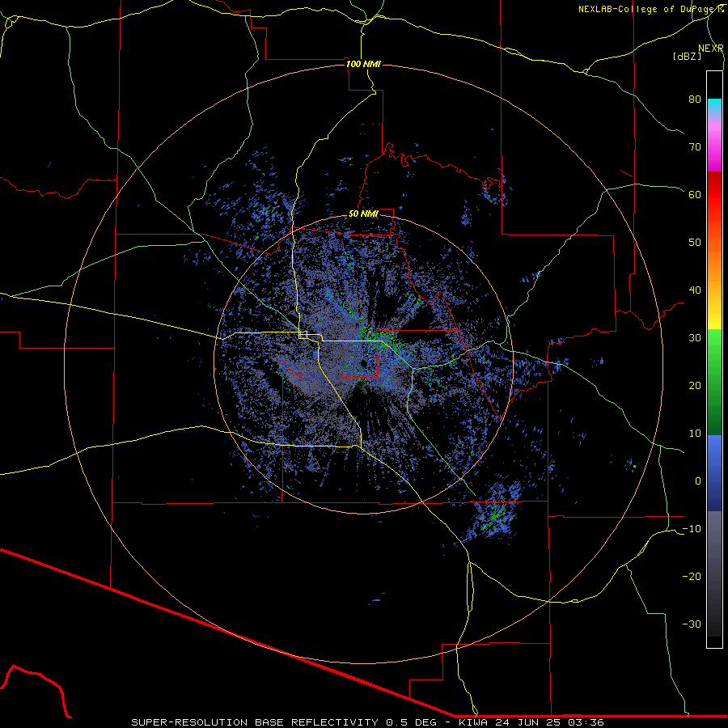
Task: Click the NEXR label above the color scale
Action: coord(710,49)
